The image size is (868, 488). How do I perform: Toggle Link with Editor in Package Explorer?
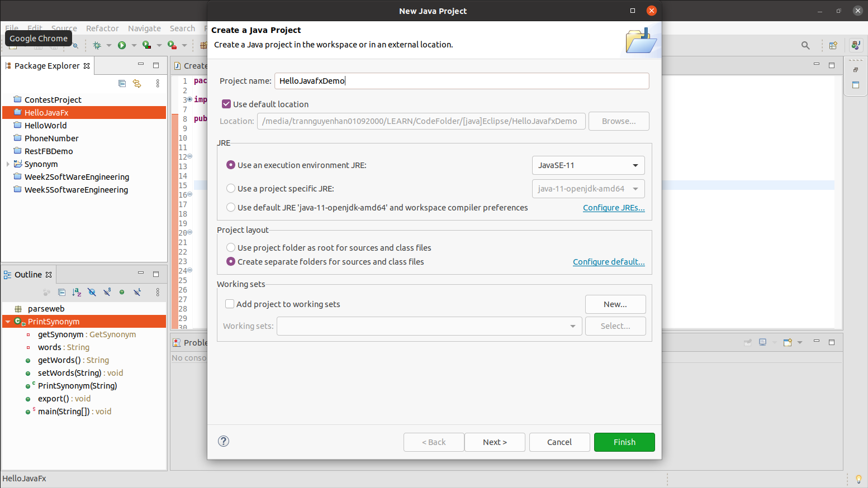[137, 83]
